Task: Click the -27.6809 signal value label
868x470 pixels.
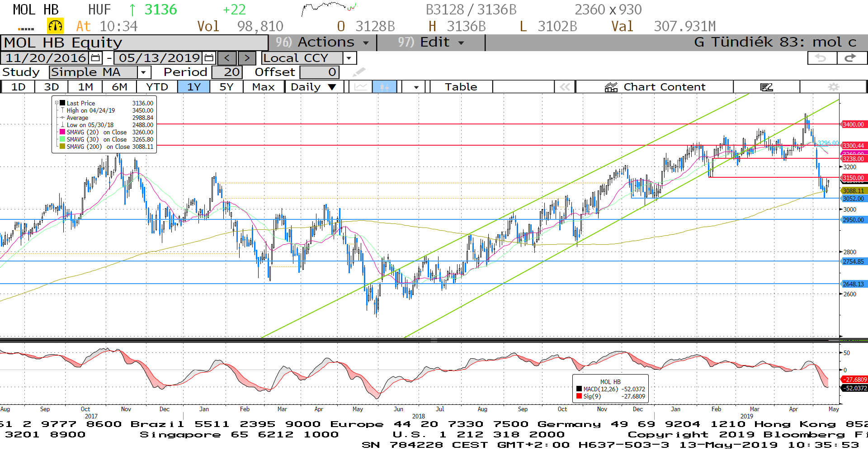Action: click(854, 380)
